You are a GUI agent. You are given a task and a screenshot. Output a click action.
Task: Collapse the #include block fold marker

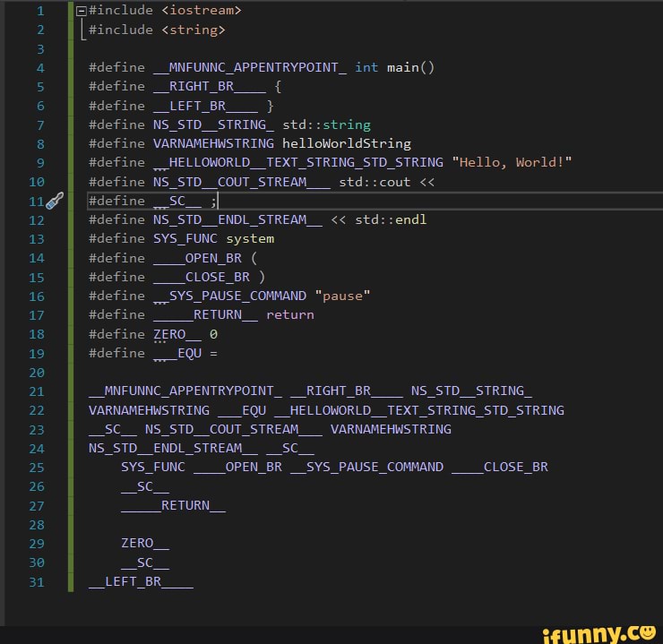pyautogui.click(x=82, y=11)
